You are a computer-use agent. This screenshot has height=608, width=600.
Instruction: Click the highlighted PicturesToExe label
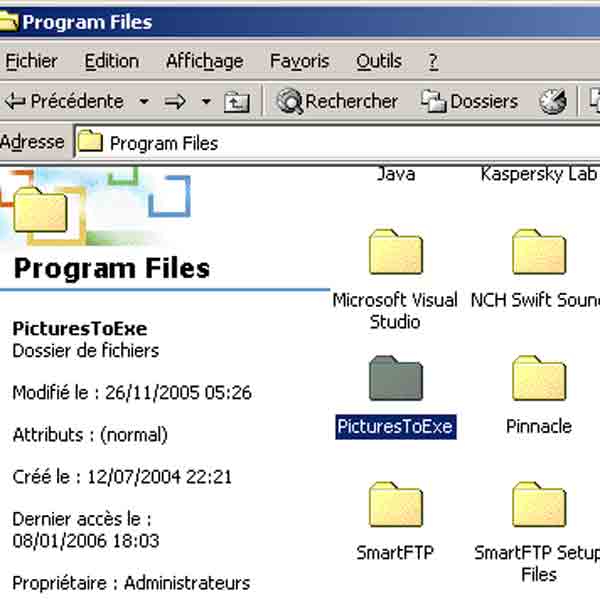(396, 427)
